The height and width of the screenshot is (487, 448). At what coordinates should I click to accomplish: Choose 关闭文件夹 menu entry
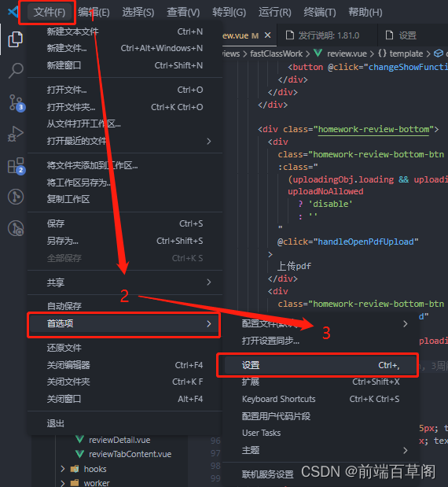coord(125,382)
